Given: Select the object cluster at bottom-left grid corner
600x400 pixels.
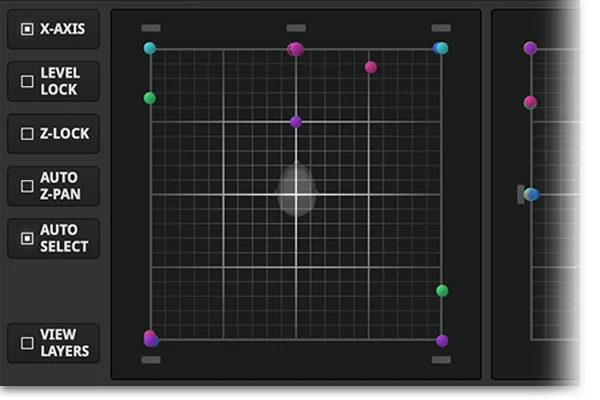Looking at the screenshot, I should [151, 339].
